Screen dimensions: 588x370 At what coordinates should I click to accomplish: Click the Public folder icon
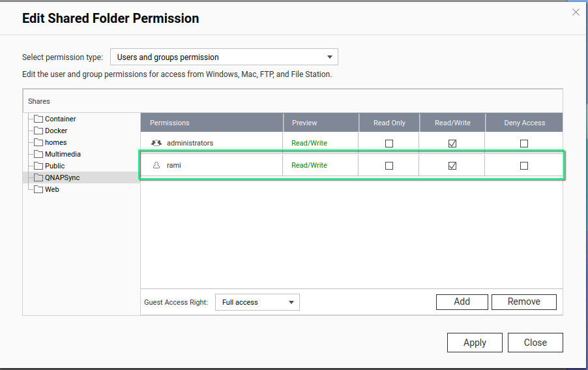[38, 166]
